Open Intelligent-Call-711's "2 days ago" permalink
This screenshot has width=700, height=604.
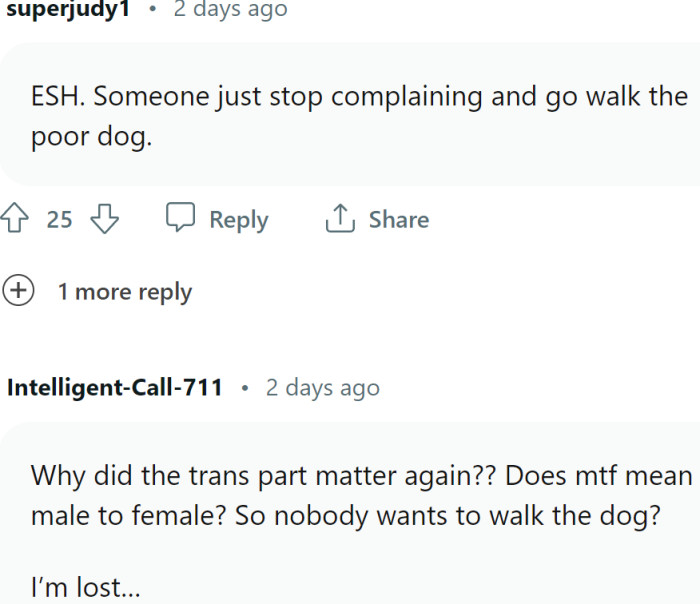point(322,387)
